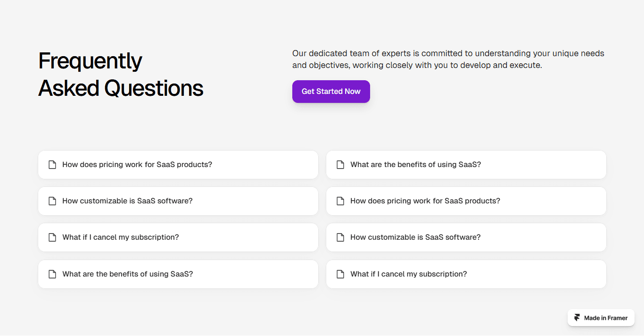Click document icon beside right-column SaaS benefits question
Viewport: 644px width, 336px height.
(340, 165)
